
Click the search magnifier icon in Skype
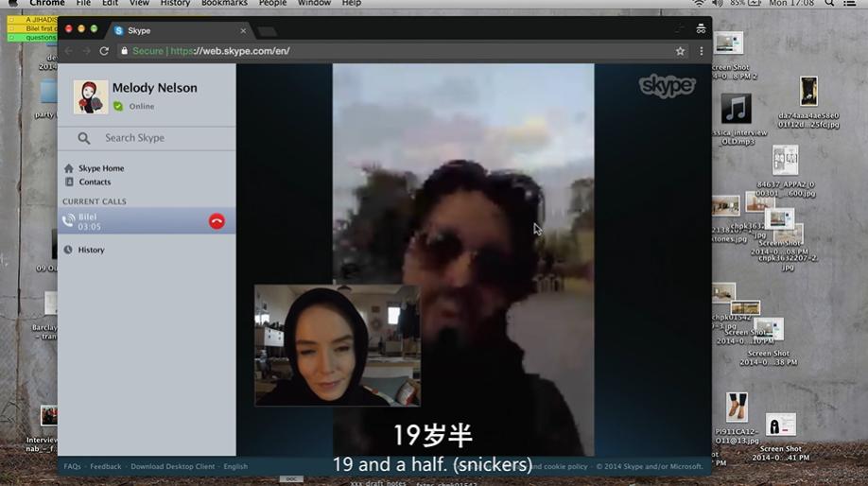point(83,138)
